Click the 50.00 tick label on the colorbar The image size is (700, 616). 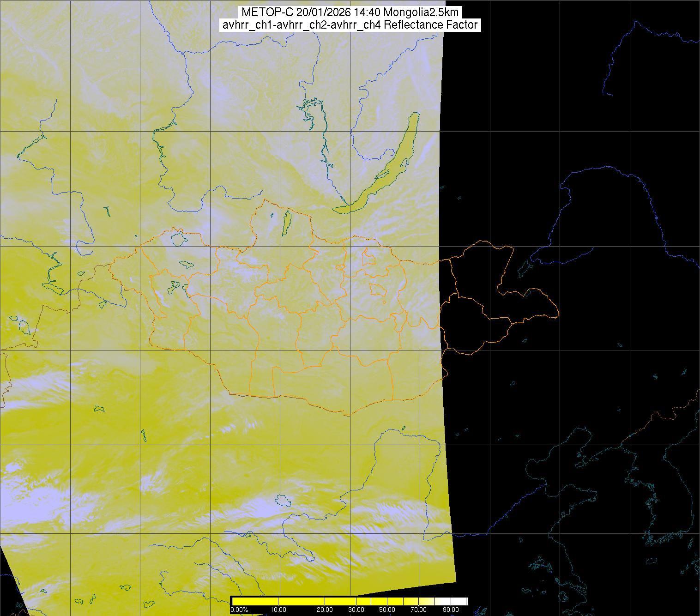point(387,610)
